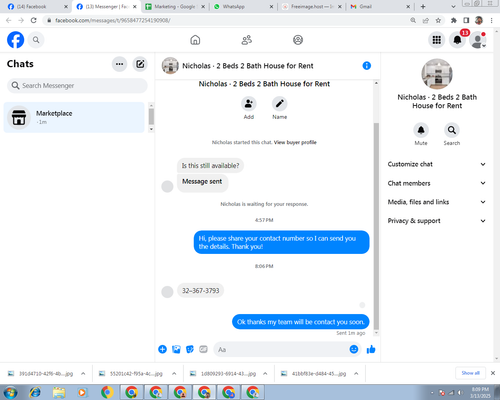Start a new message compose icon
Viewport: 500px width, 400px height.
(x=140, y=64)
